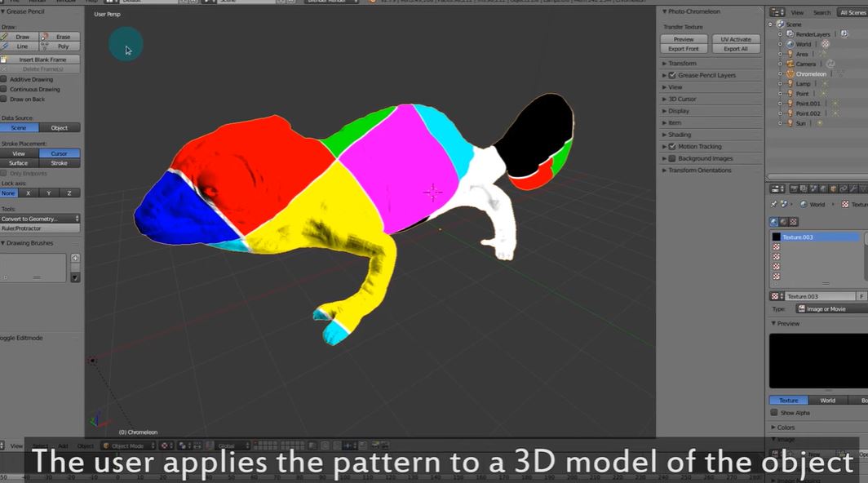Open Image or Movie type dropdown
The width and height of the screenshot is (868, 483).
831,309
